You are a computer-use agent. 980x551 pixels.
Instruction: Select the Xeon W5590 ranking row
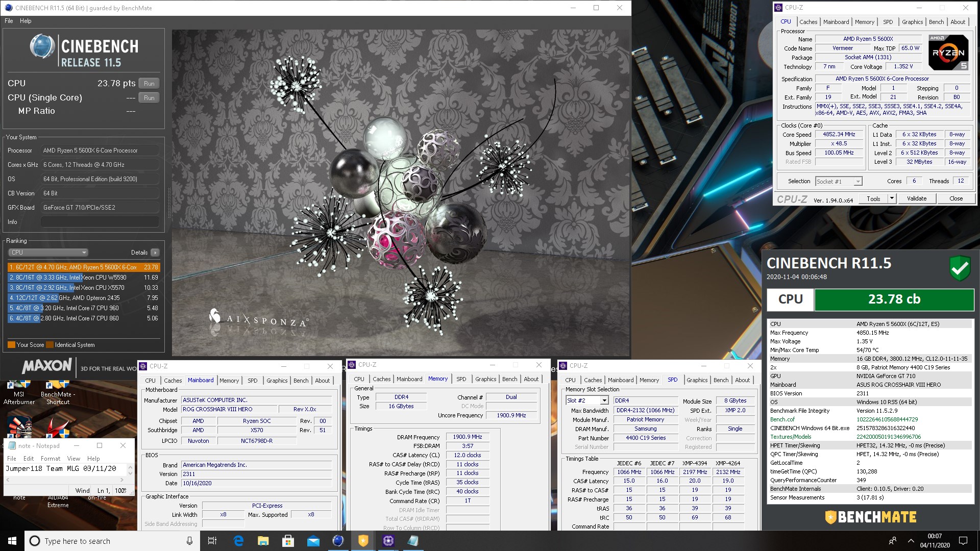[x=84, y=278]
